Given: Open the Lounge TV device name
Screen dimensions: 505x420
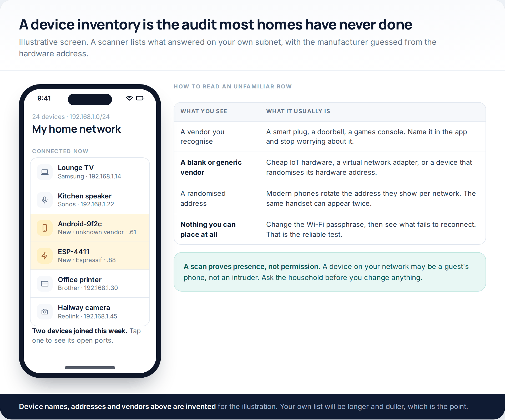Looking at the screenshot, I should coord(76,168).
